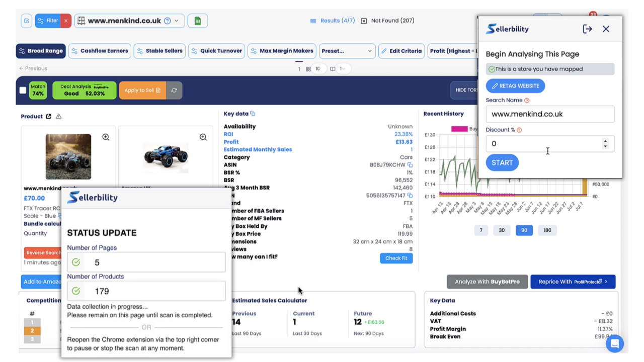Viewport: 644px width, 362px height.
Task: Click the Check Fit button
Action: (396, 258)
